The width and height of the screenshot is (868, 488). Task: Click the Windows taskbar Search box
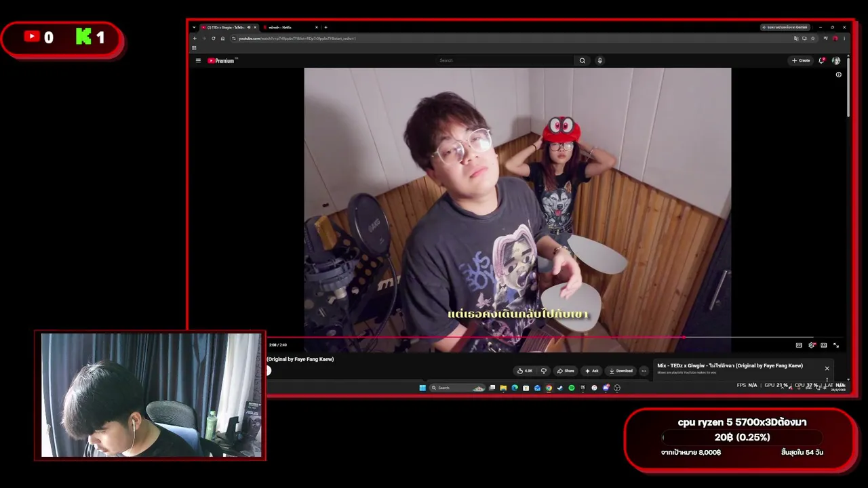coord(458,388)
